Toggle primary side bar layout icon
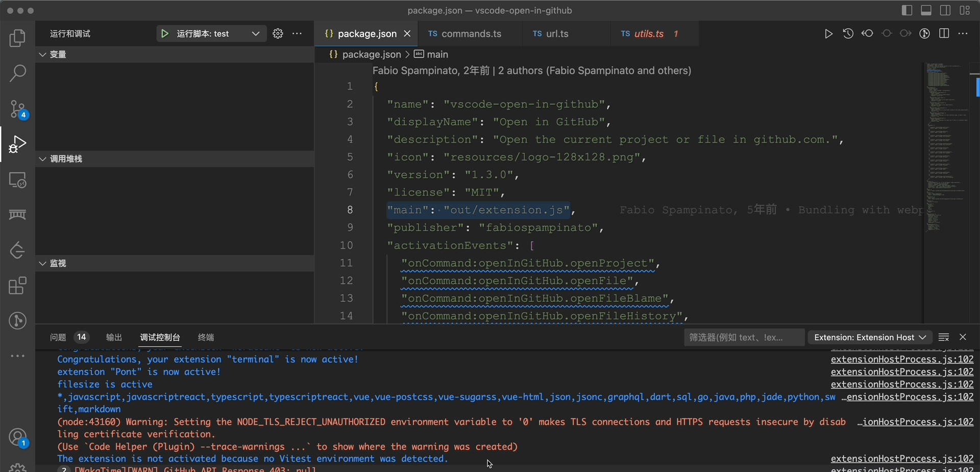 coord(907,10)
